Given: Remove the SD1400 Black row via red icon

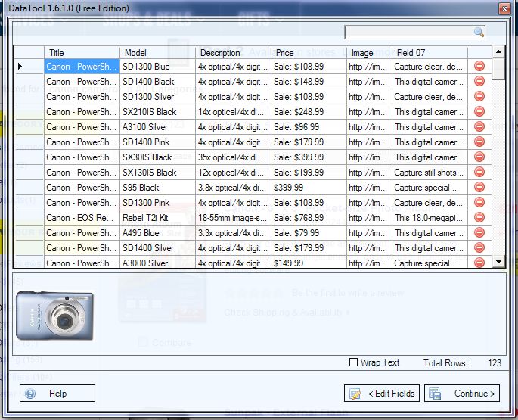Looking at the screenshot, I should pos(479,82).
